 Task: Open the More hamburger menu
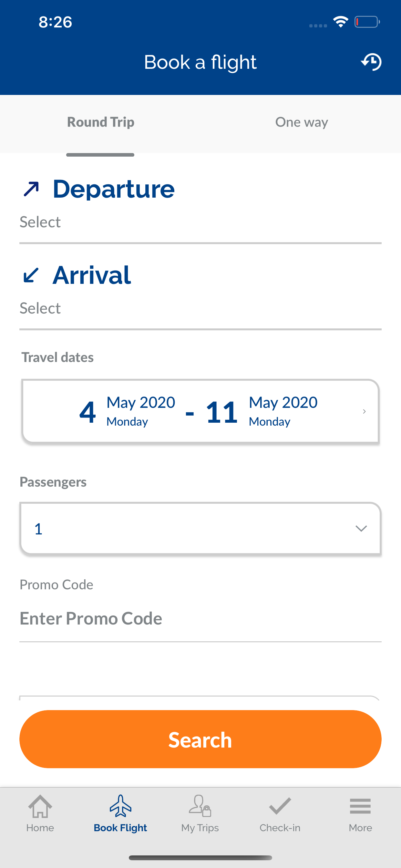tap(360, 806)
